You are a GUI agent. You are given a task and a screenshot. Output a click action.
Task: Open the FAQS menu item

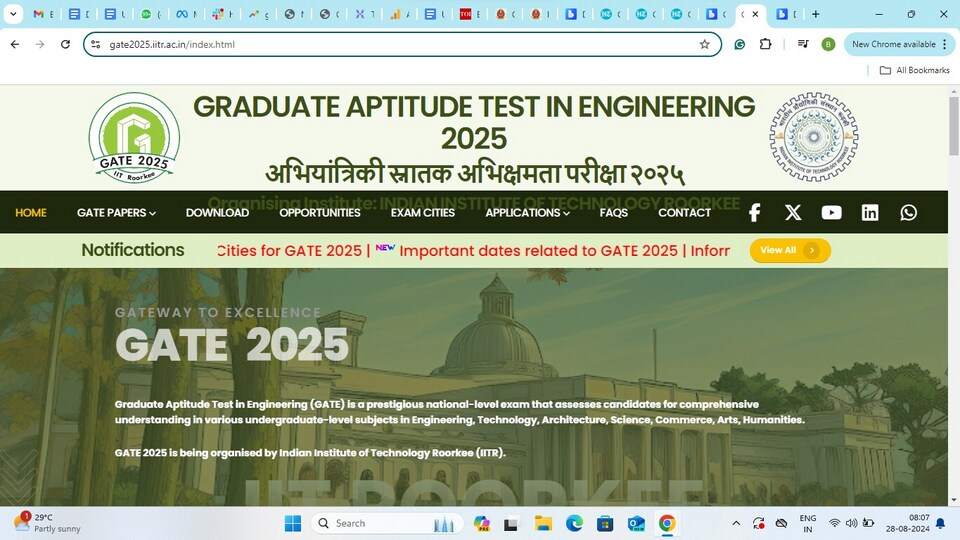[613, 212]
